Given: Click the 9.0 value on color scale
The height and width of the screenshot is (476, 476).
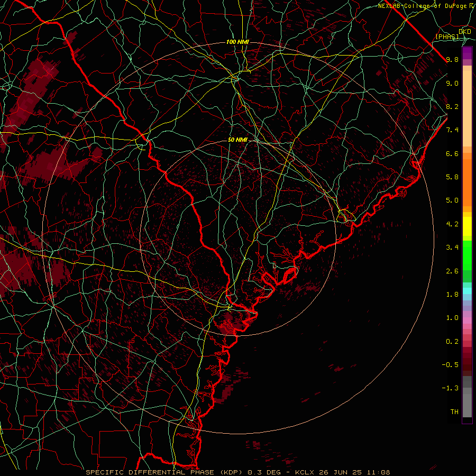Looking at the screenshot, I should click(452, 83).
